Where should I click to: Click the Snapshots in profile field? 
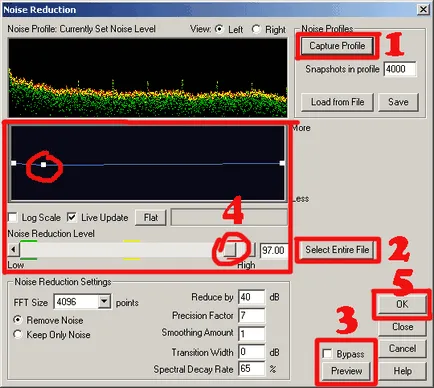coord(400,69)
